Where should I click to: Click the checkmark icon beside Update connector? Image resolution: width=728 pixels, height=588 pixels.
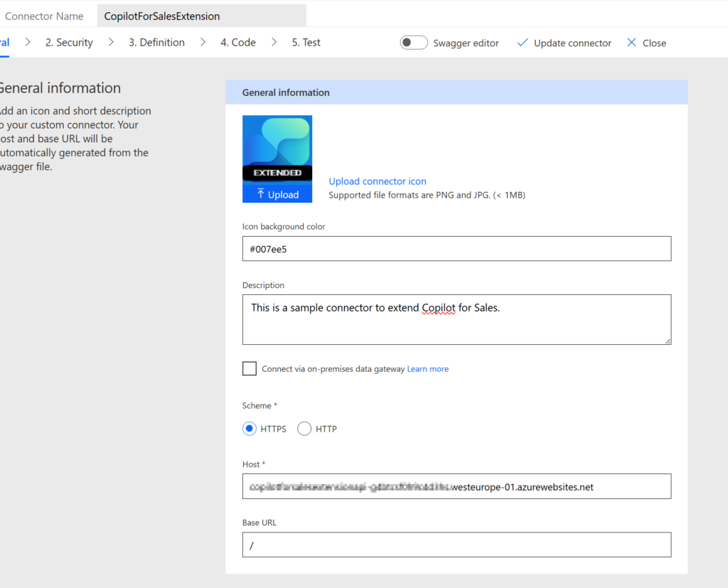523,43
